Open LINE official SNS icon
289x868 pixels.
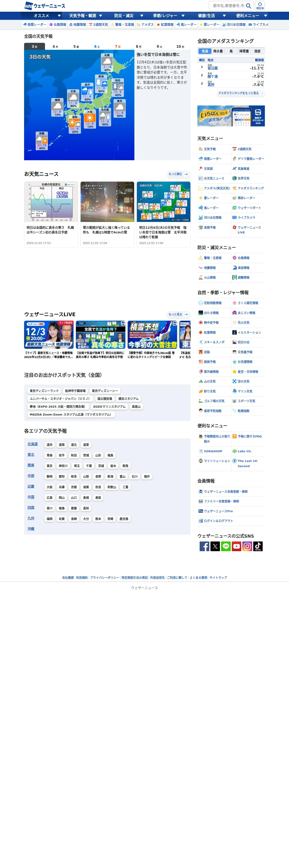(226, 546)
